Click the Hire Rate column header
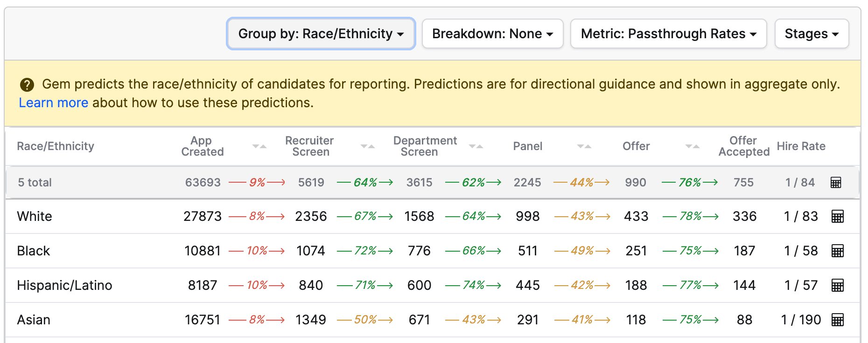868x343 pixels. (801, 146)
